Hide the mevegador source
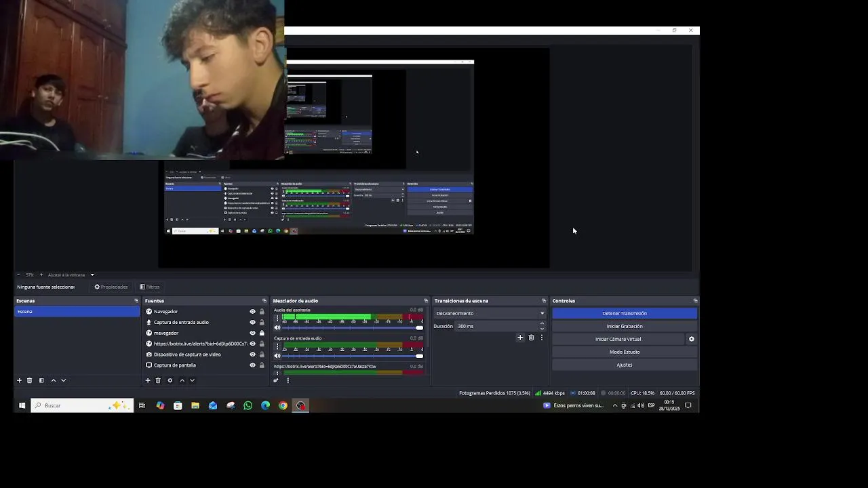Viewport: 868px width, 488px height. pyautogui.click(x=253, y=333)
